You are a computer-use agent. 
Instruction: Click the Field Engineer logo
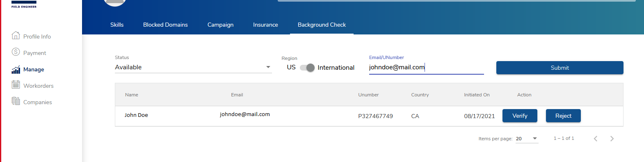[x=24, y=4]
